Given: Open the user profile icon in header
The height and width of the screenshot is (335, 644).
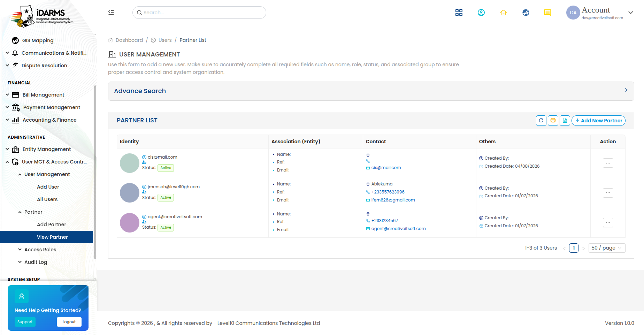Looking at the screenshot, I should pyautogui.click(x=481, y=13).
